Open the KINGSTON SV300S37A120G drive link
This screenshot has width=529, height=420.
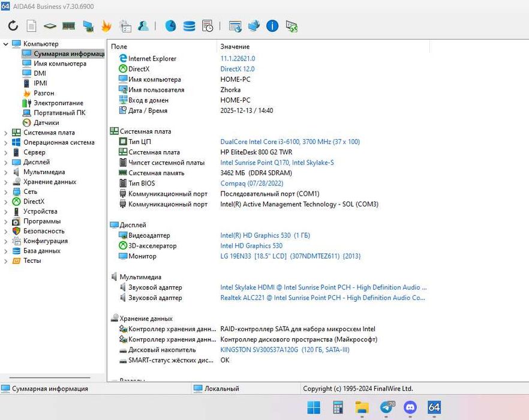[285, 350]
